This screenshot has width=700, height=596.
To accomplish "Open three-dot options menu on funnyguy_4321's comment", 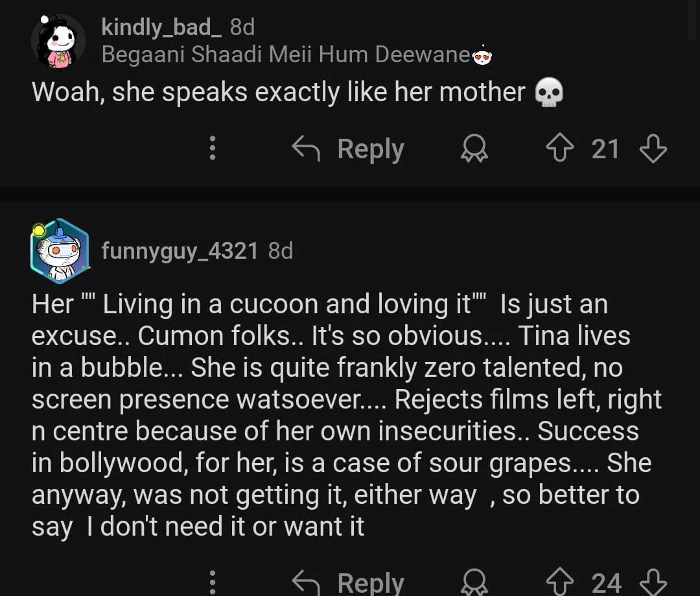I will [x=212, y=582].
